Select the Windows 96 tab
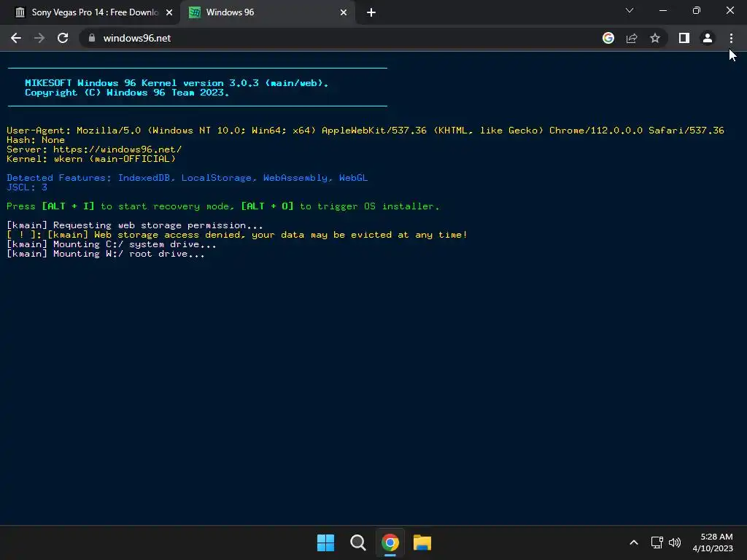 click(x=267, y=12)
